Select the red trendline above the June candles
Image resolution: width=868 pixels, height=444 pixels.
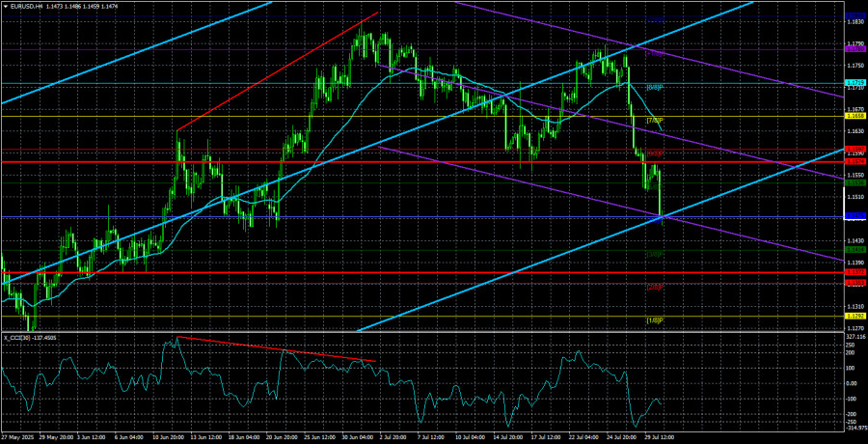pos(278,71)
